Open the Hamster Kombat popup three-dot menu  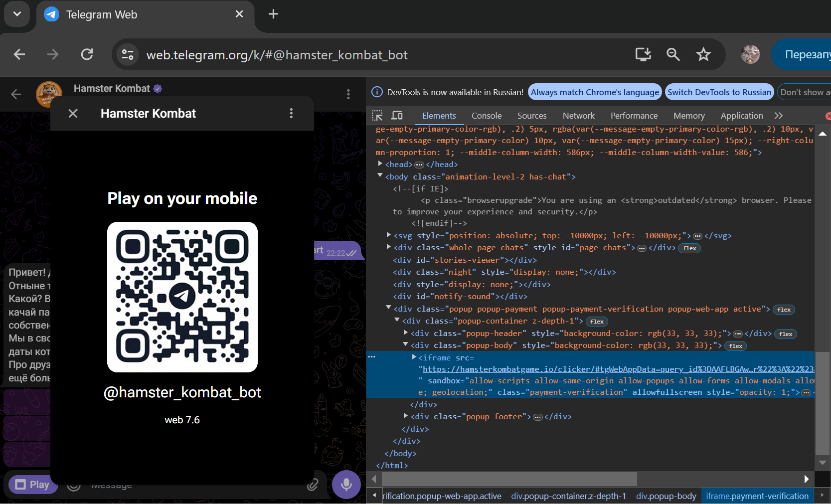coord(291,114)
